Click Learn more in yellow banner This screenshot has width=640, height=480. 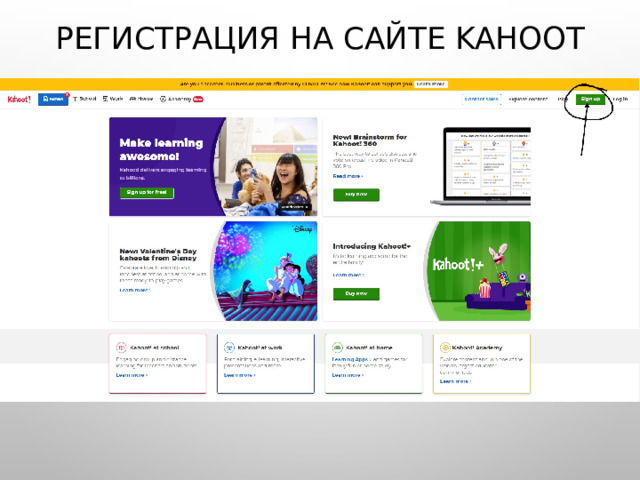pos(431,84)
